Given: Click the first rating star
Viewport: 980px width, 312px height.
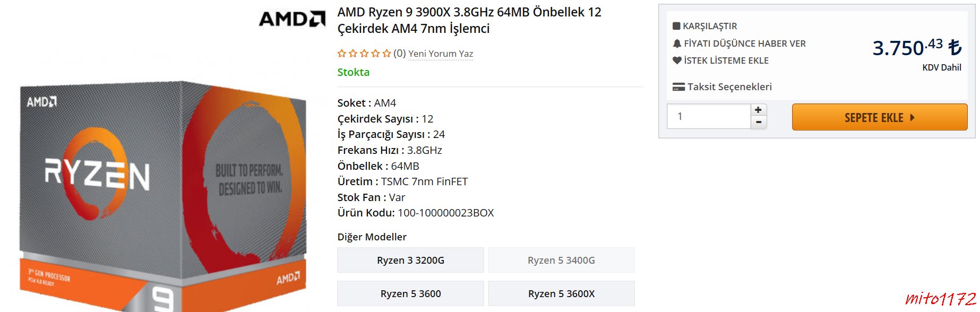Looking at the screenshot, I should [342, 53].
